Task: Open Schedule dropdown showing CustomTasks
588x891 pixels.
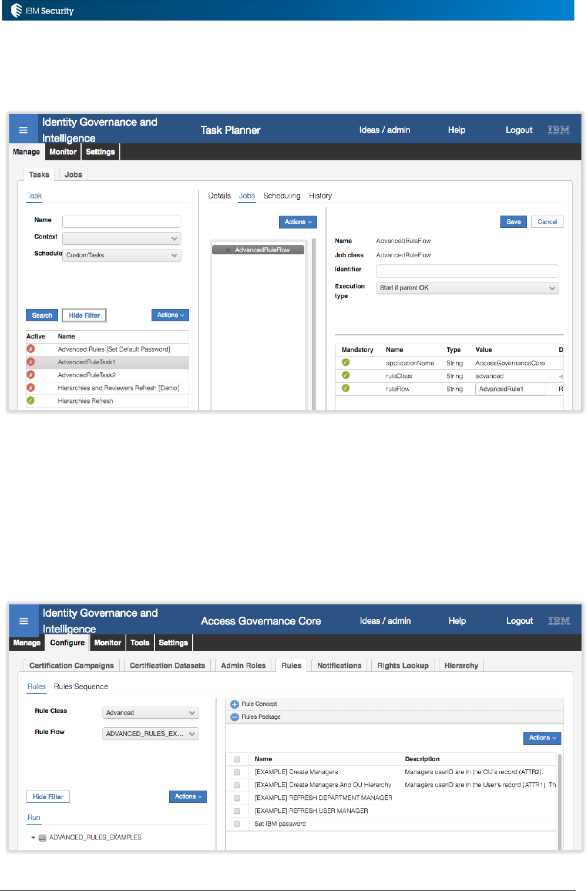Action: click(x=122, y=255)
